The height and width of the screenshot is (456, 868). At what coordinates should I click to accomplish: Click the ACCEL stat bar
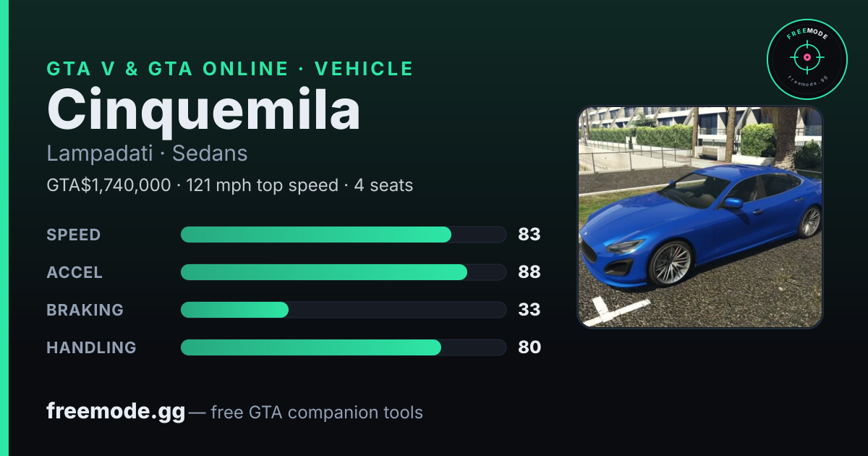pos(343,272)
